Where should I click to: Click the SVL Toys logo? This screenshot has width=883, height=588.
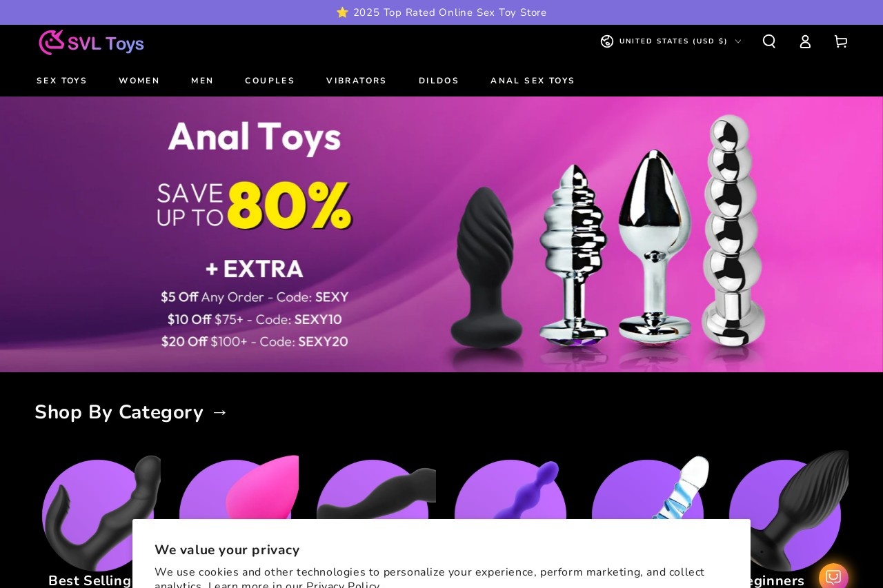pos(91,42)
